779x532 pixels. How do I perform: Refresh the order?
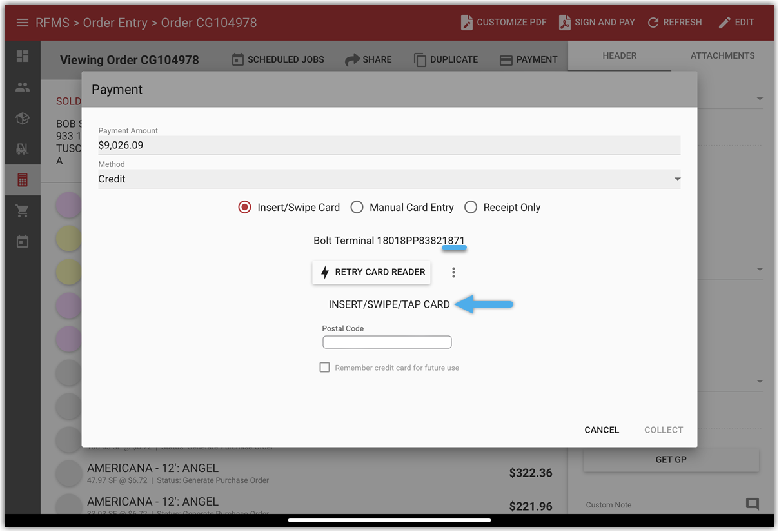(x=675, y=22)
